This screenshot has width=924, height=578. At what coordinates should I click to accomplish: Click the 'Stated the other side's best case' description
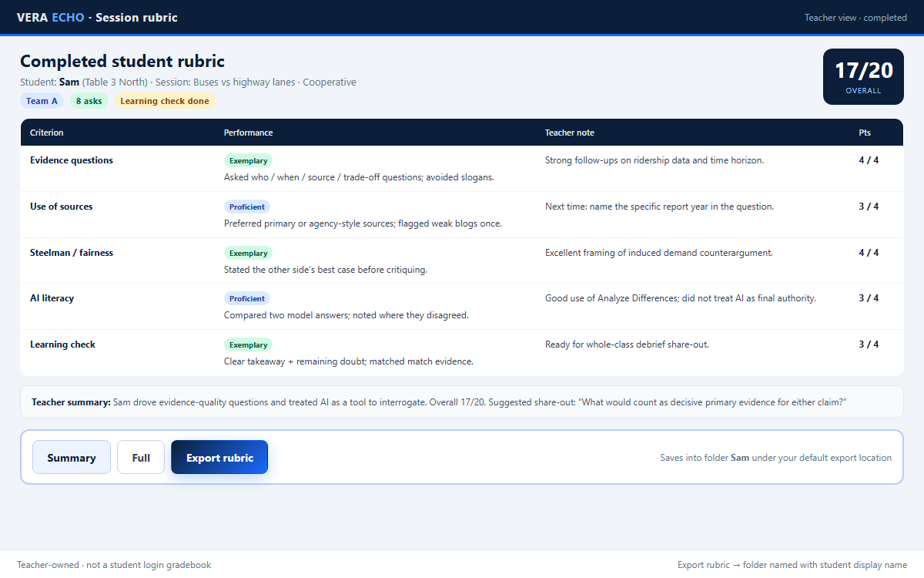pos(326,270)
